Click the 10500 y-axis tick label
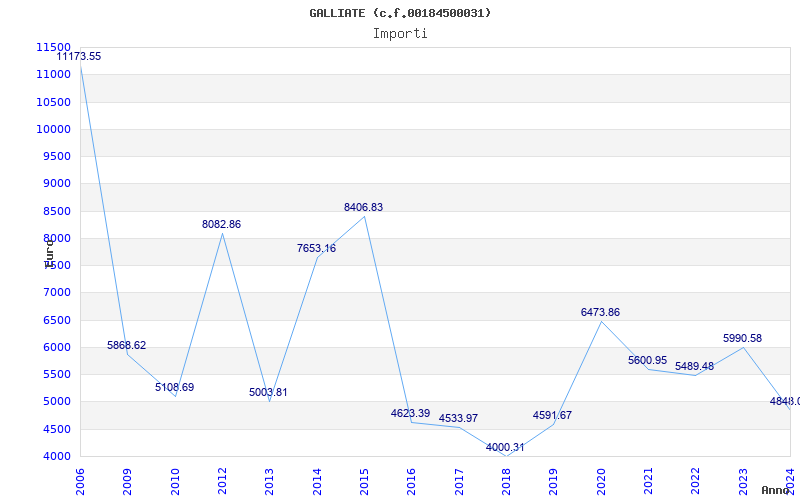 (x=53, y=102)
